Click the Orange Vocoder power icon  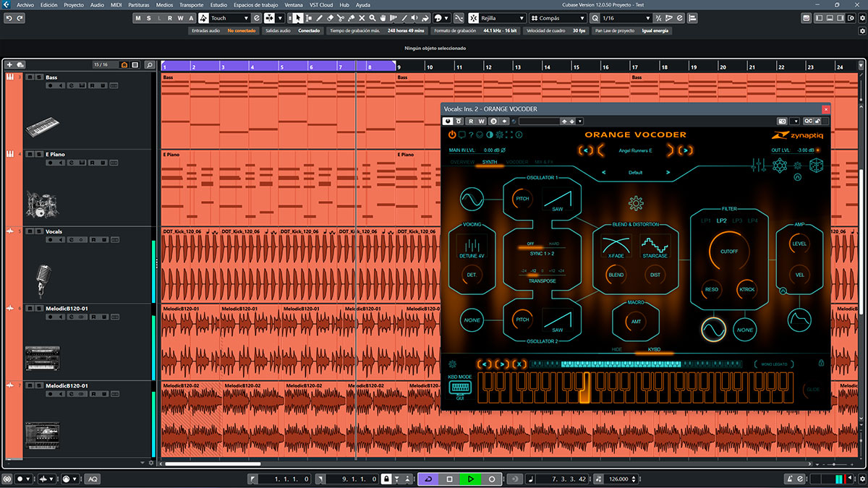point(452,134)
